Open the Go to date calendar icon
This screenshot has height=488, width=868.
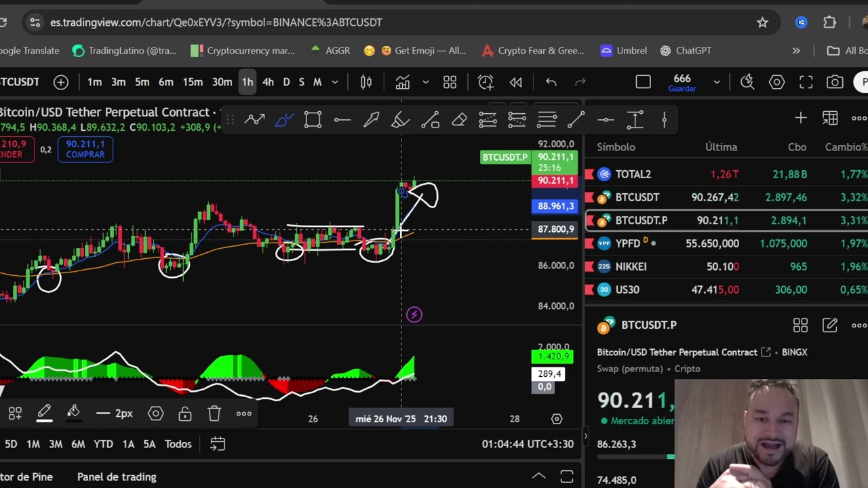tap(217, 444)
